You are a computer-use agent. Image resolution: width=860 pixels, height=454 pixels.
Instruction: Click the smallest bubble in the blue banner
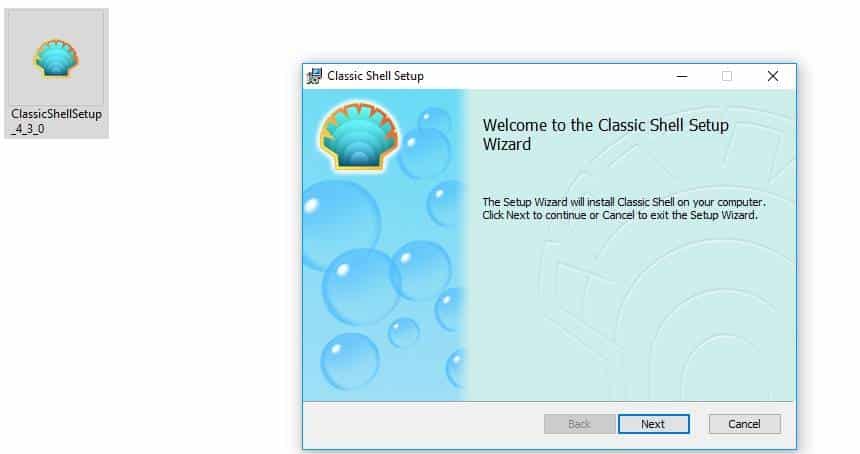click(x=404, y=332)
